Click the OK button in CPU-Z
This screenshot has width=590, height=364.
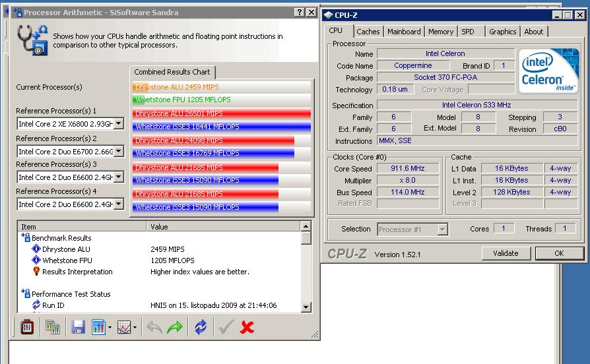click(559, 253)
